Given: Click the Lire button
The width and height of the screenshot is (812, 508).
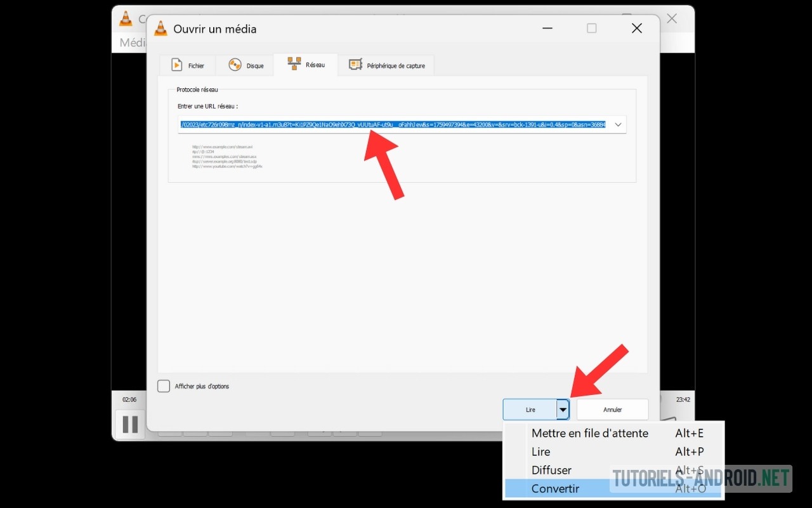Looking at the screenshot, I should coord(530,410).
